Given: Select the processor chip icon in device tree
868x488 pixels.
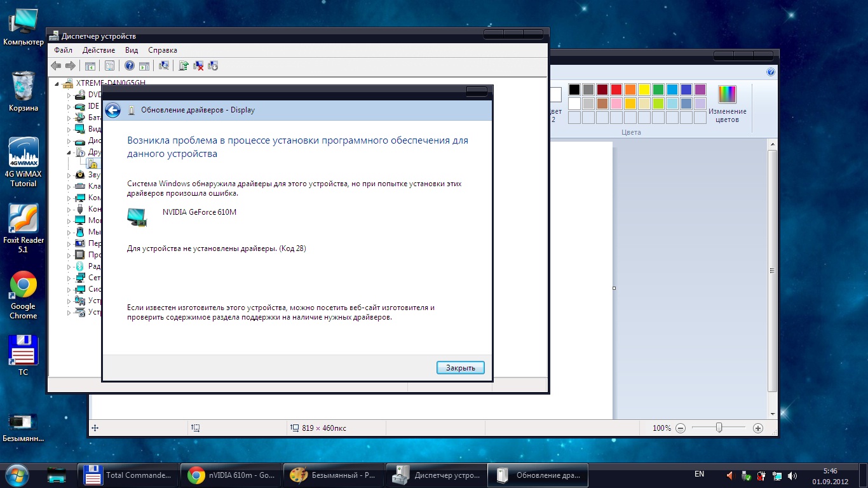Looking at the screenshot, I should point(80,255).
